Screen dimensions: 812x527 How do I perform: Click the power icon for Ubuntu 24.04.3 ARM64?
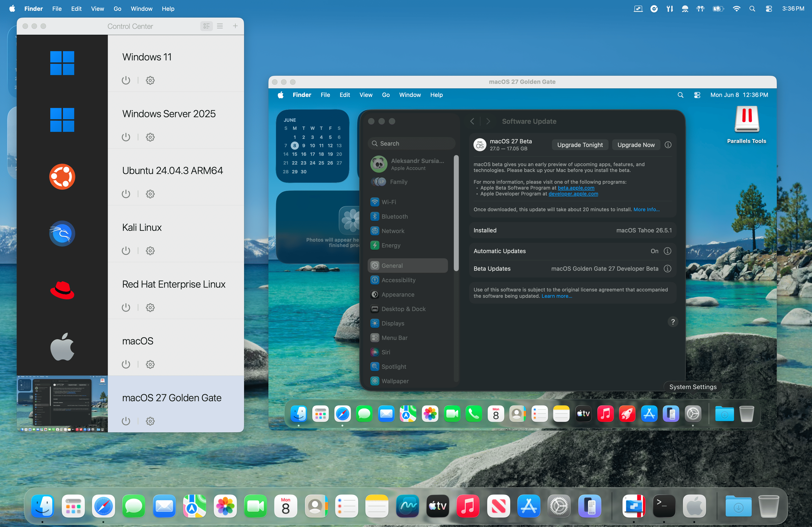point(126,194)
